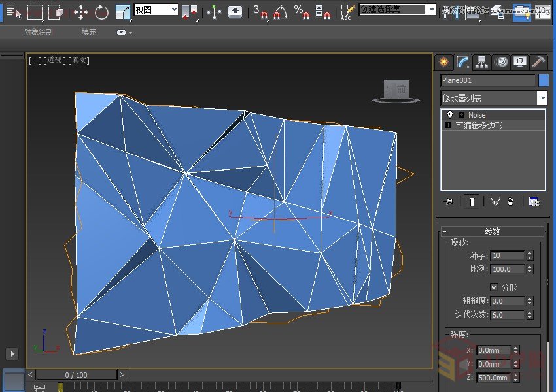Expand the Noise modifier plus sign
This screenshot has width=556, height=392.
pos(462,115)
